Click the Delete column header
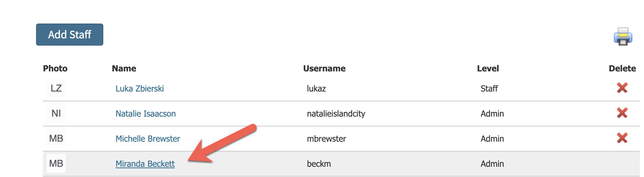This screenshot has height=177, width=644. click(622, 68)
